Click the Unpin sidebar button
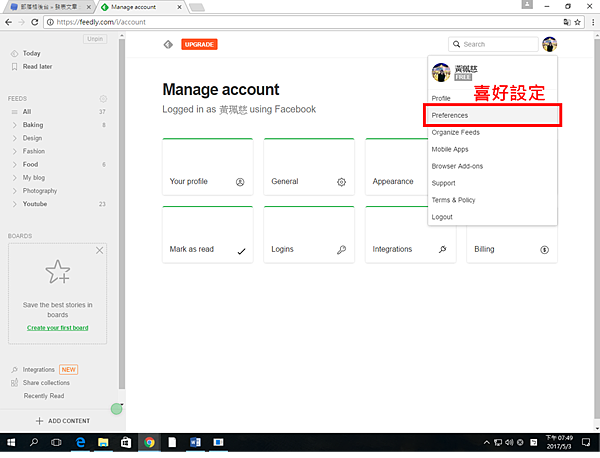This screenshot has width=600, height=458. (x=95, y=39)
